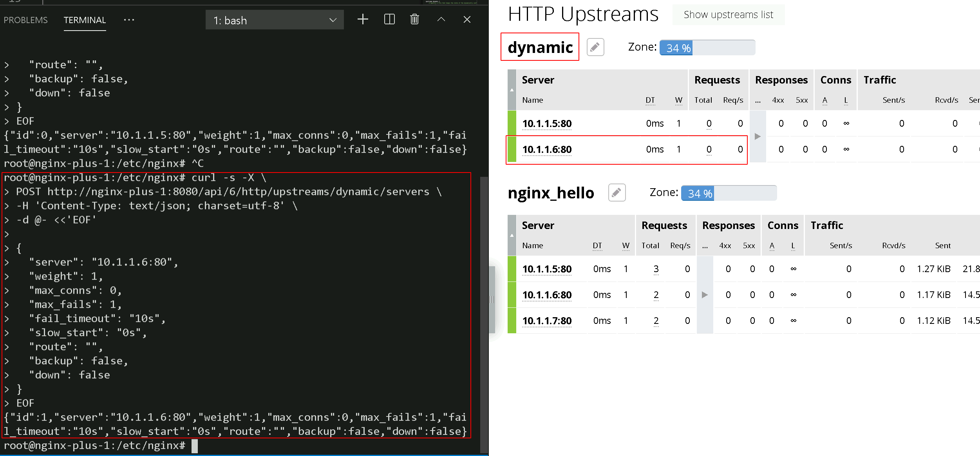Click the 5xx header in the dynamic table
This screenshot has width=980, height=456.
click(802, 100)
